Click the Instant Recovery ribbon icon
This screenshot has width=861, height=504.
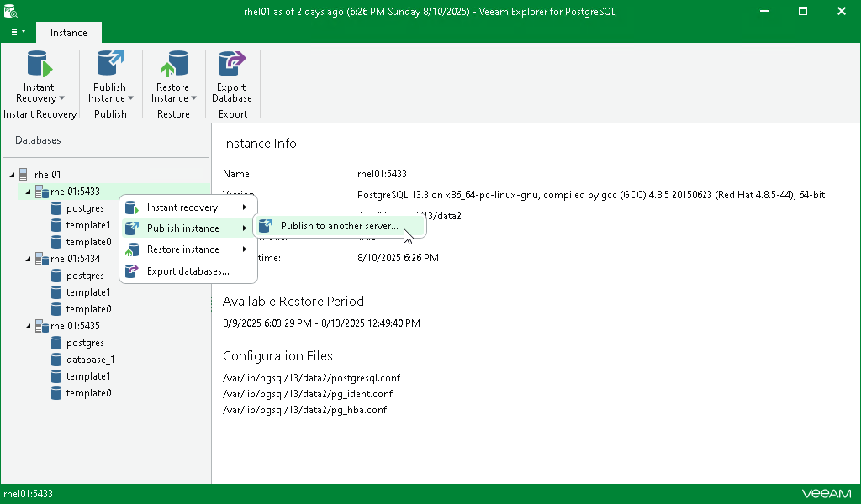pyautogui.click(x=40, y=64)
